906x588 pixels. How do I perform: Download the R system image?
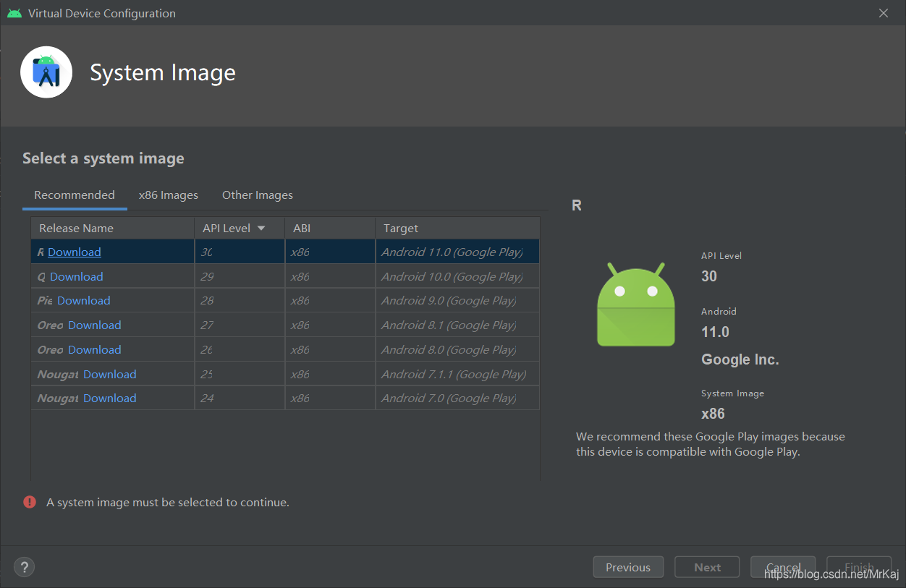click(x=75, y=252)
